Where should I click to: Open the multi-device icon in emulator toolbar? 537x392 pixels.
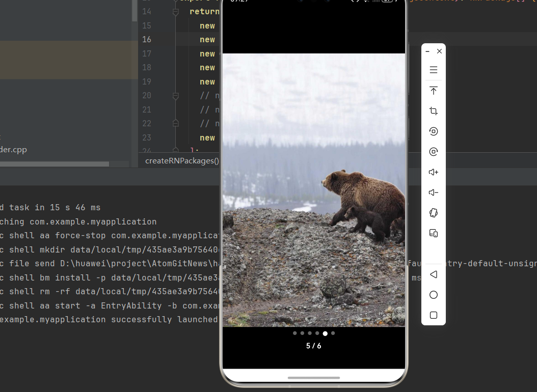click(x=433, y=233)
